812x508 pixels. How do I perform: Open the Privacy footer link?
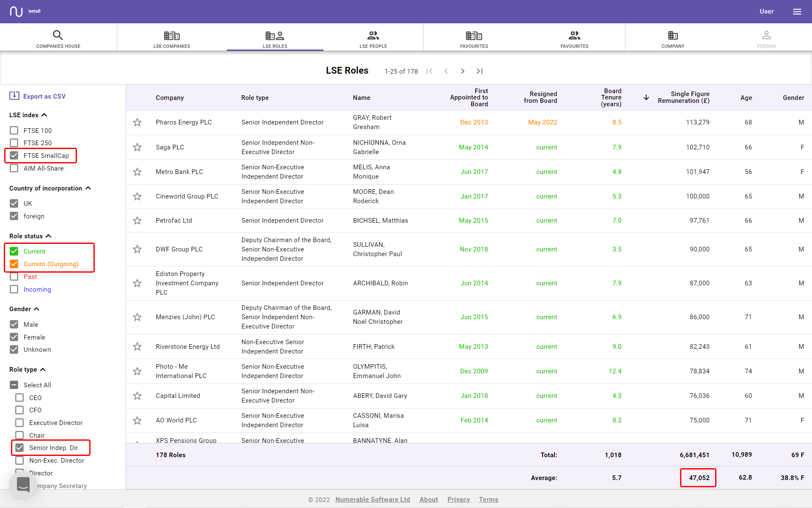pos(458,500)
